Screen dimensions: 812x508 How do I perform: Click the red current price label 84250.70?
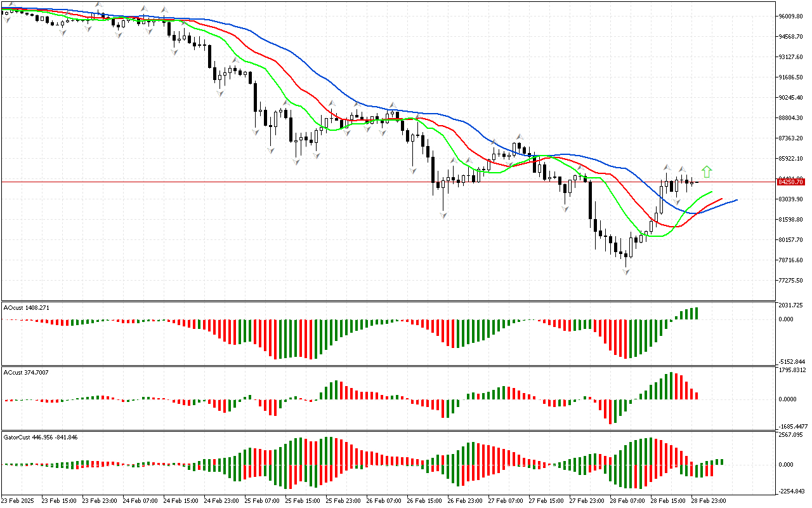coord(790,182)
